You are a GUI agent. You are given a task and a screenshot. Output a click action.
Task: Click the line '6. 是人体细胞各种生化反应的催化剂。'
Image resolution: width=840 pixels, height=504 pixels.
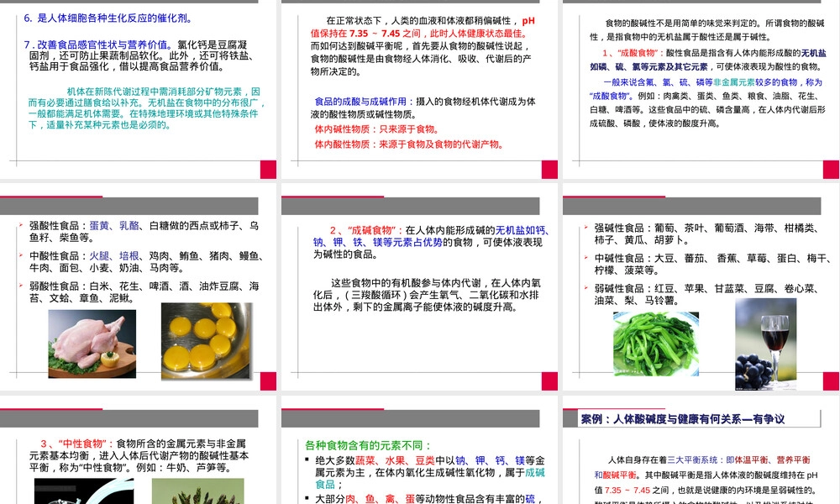108,18
